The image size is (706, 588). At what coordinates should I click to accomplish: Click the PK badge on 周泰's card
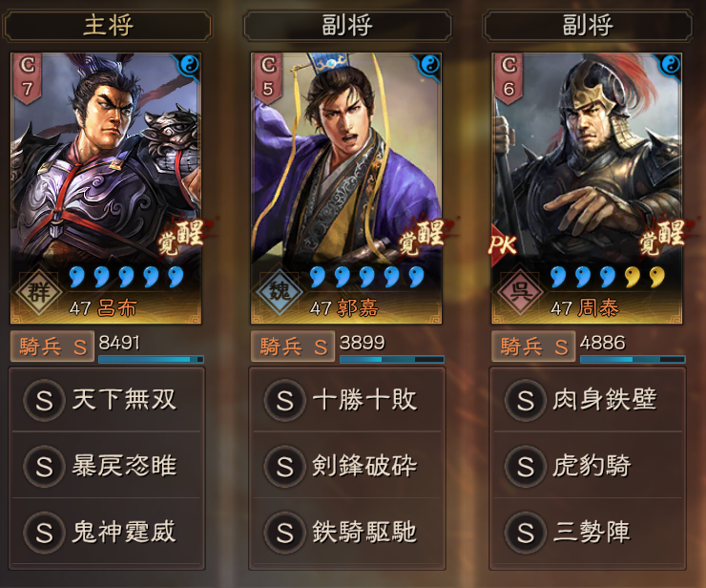click(503, 244)
